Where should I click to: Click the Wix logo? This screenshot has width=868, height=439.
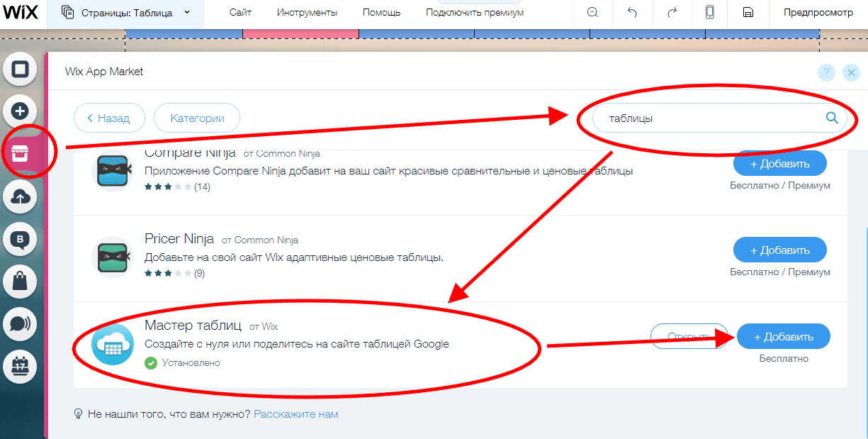click(21, 12)
